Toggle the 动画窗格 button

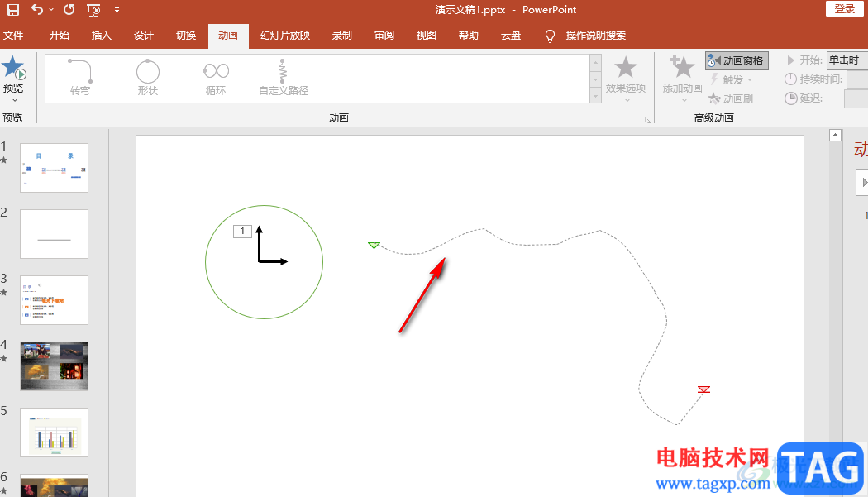(x=737, y=61)
